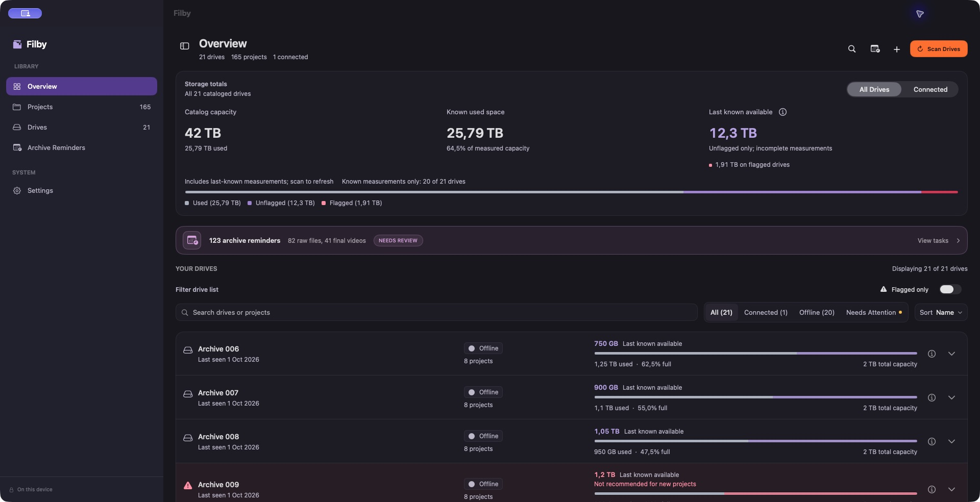Screen dimensions: 980x502
Task: Click '1,91 TB on flagged drives' text
Action: [752, 165]
